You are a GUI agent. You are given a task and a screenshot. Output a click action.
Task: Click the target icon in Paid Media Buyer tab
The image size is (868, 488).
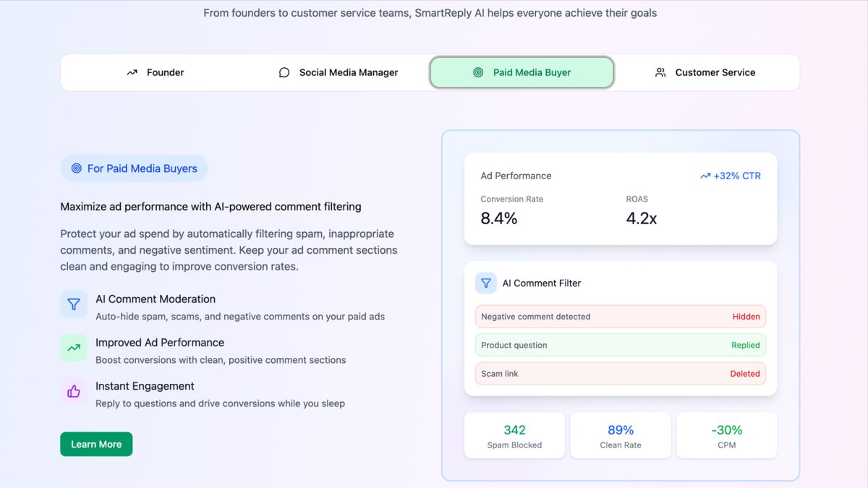point(478,72)
